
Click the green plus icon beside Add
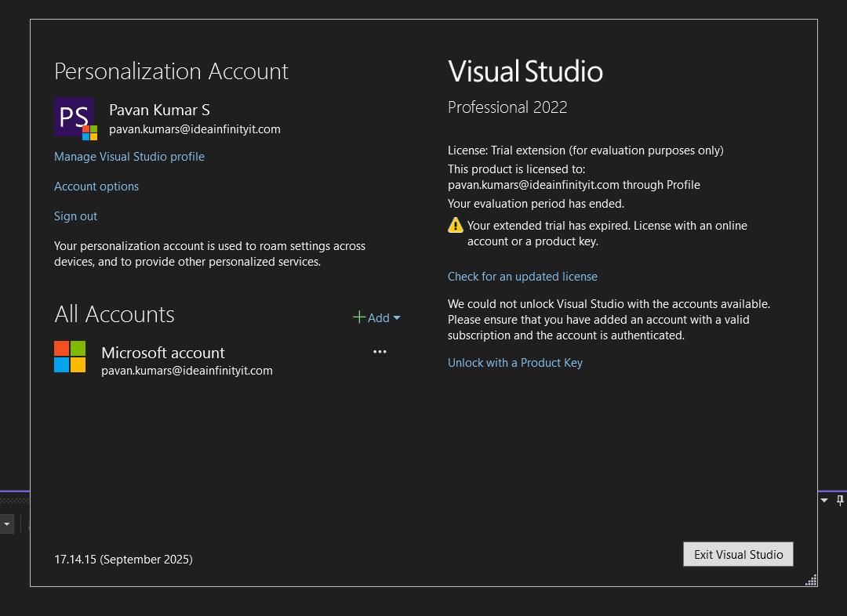[359, 317]
